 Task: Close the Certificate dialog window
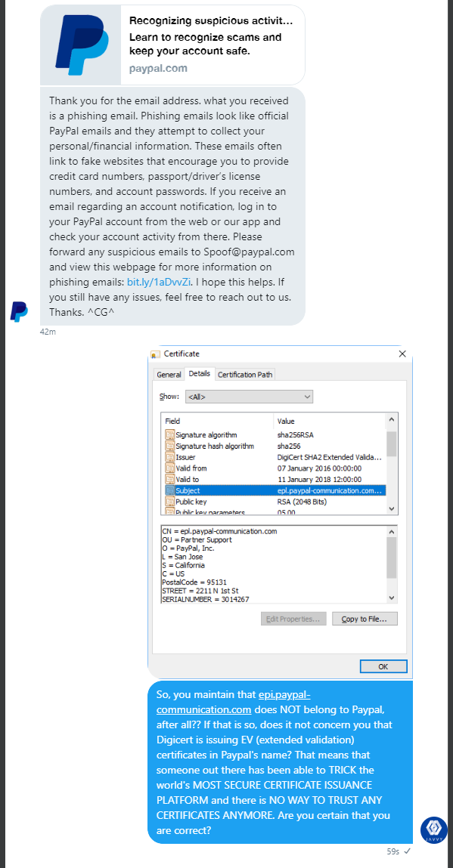(x=402, y=354)
